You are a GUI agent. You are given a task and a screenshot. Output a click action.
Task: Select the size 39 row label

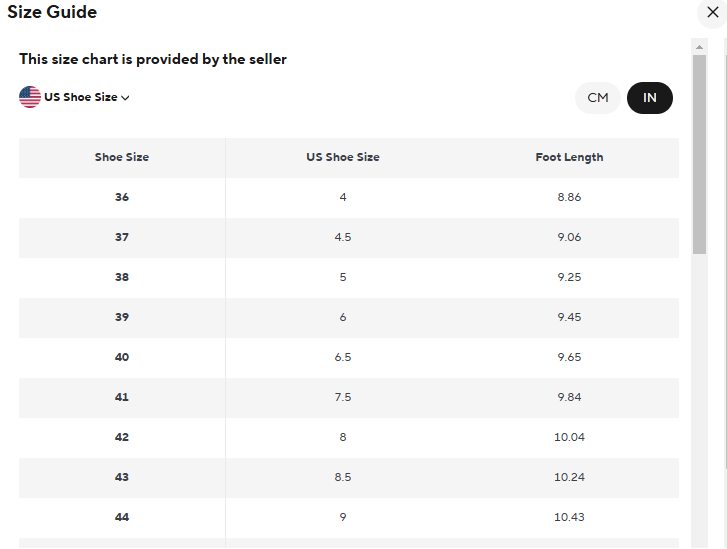point(122,317)
